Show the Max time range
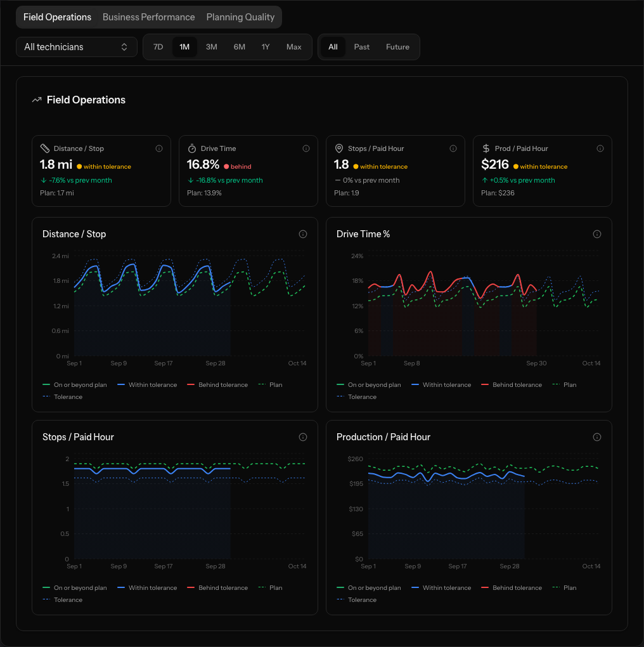The width and height of the screenshot is (644, 647). pyautogui.click(x=293, y=47)
